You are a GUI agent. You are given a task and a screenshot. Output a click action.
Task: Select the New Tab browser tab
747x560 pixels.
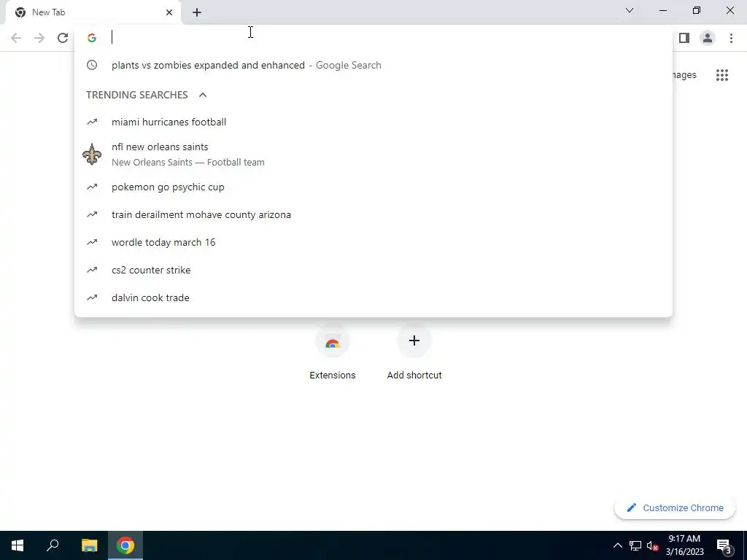[x=93, y=12]
